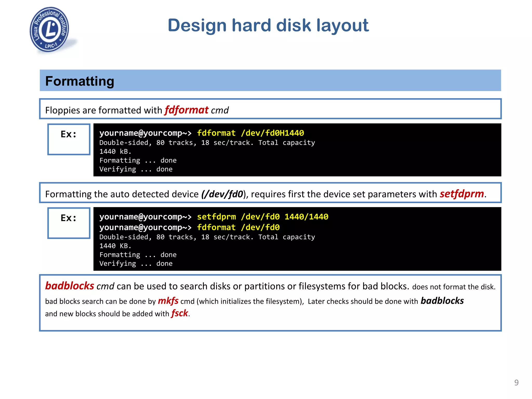Click the red 'fdformat' command word
532x399 pixels.
[187, 110]
